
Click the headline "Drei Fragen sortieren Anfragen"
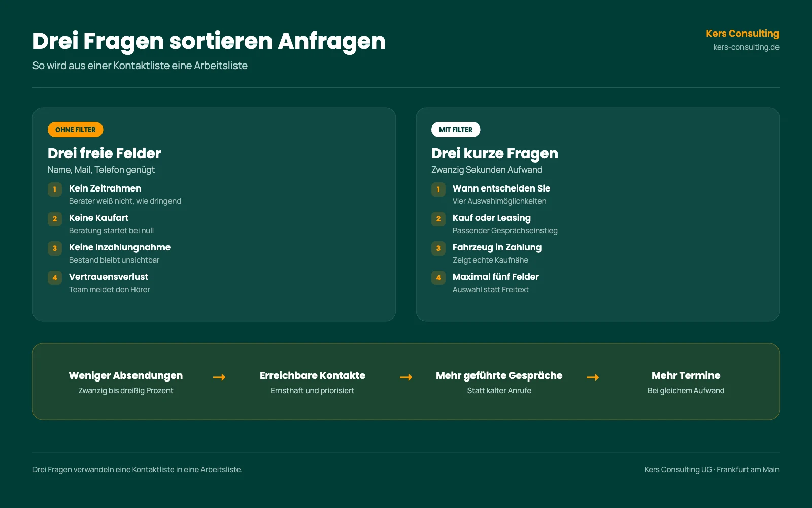point(209,41)
